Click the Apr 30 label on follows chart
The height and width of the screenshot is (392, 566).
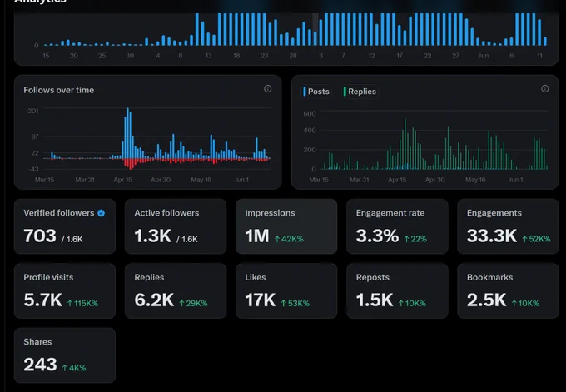pyautogui.click(x=161, y=180)
